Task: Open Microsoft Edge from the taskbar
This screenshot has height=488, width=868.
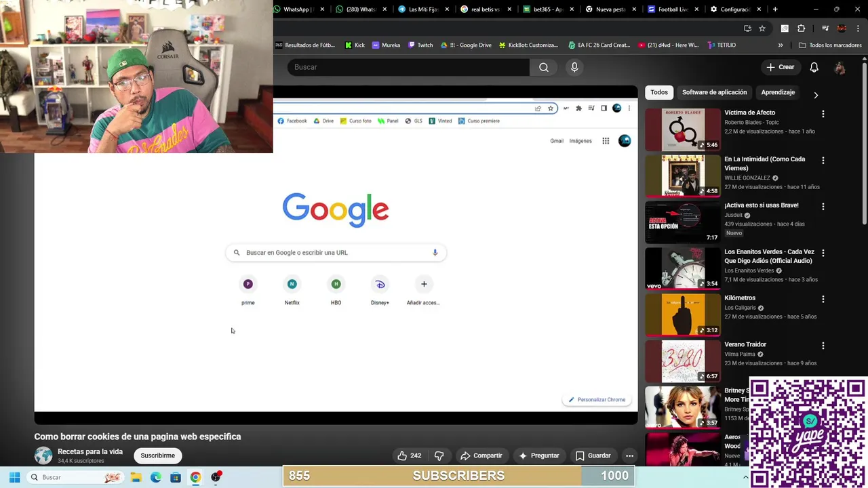Action: 155,477
